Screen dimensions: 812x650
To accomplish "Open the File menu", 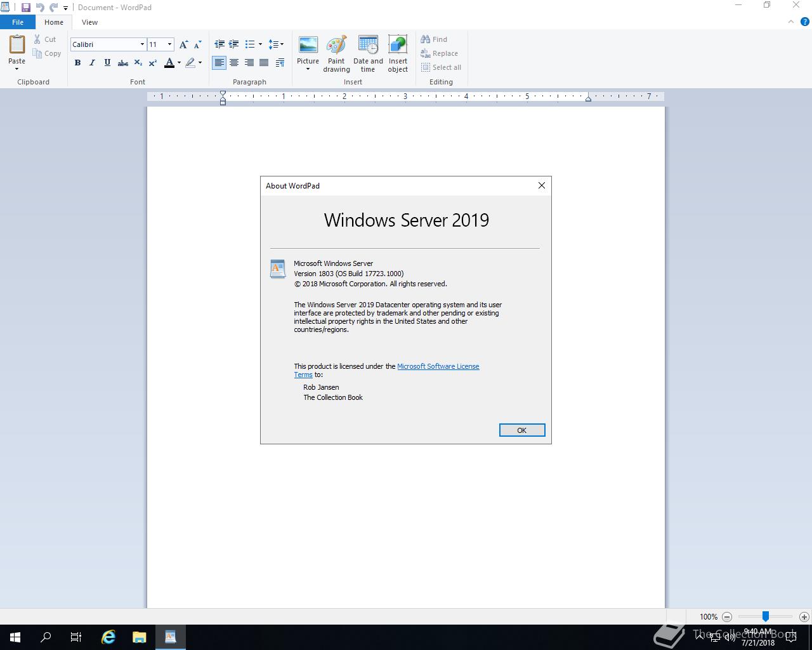I will (x=18, y=22).
